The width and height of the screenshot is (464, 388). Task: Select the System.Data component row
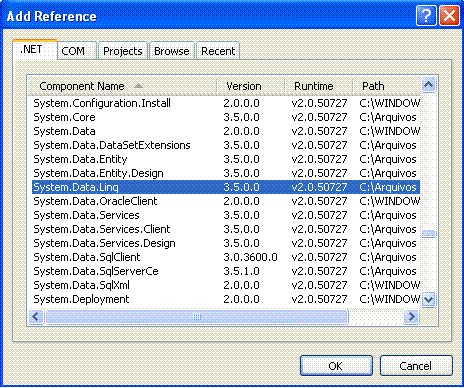point(226,131)
